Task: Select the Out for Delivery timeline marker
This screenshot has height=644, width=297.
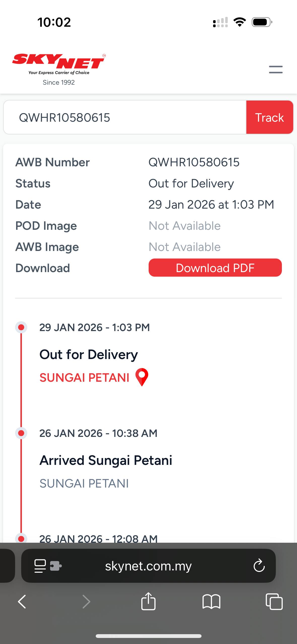Action: [x=21, y=327]
